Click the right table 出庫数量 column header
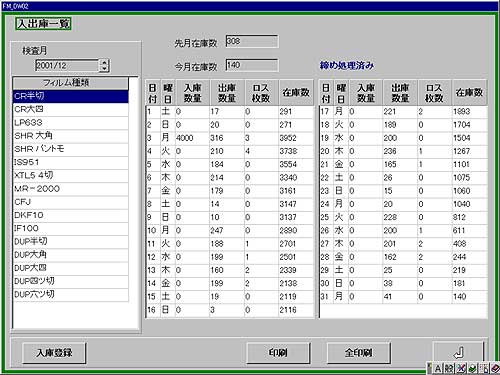Viewport: 500px width, 375px height. 400,93
